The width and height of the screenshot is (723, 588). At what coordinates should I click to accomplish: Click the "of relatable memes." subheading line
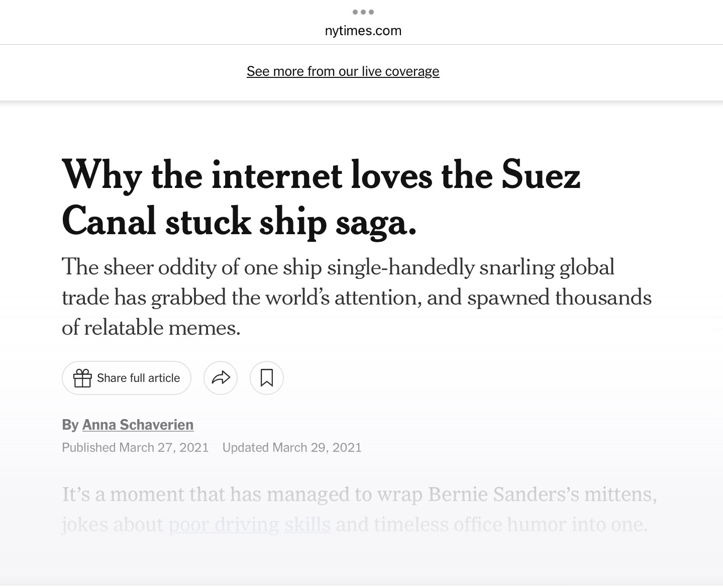click(151, 328)
